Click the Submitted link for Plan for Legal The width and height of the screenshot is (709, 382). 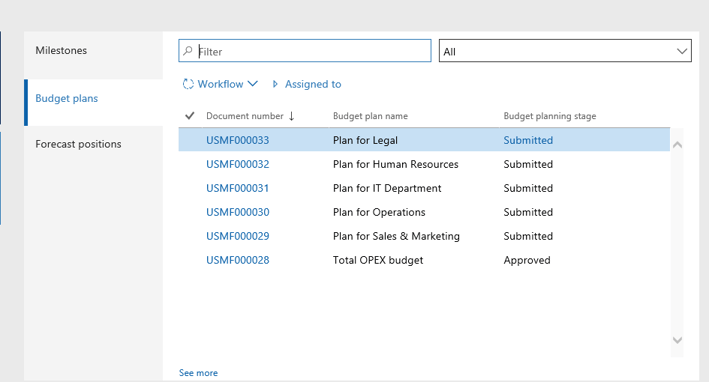tap(528, 140)
